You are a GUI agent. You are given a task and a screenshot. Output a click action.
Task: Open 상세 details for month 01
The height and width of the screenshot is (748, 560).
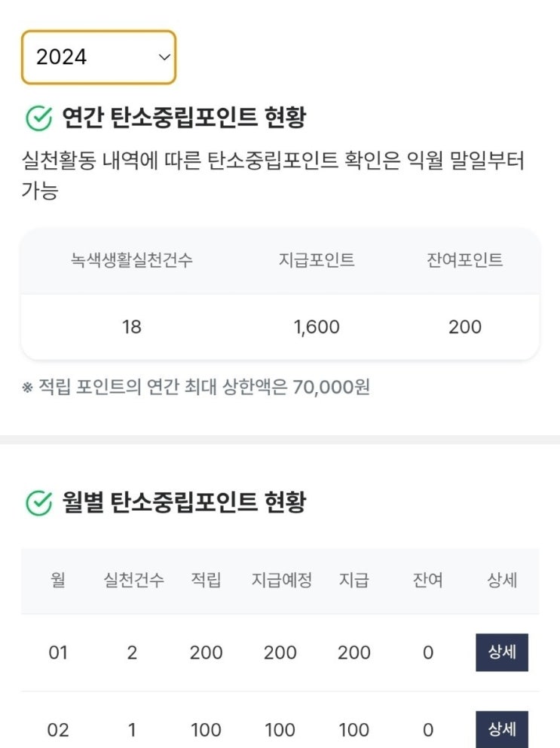tap(501, 652)
